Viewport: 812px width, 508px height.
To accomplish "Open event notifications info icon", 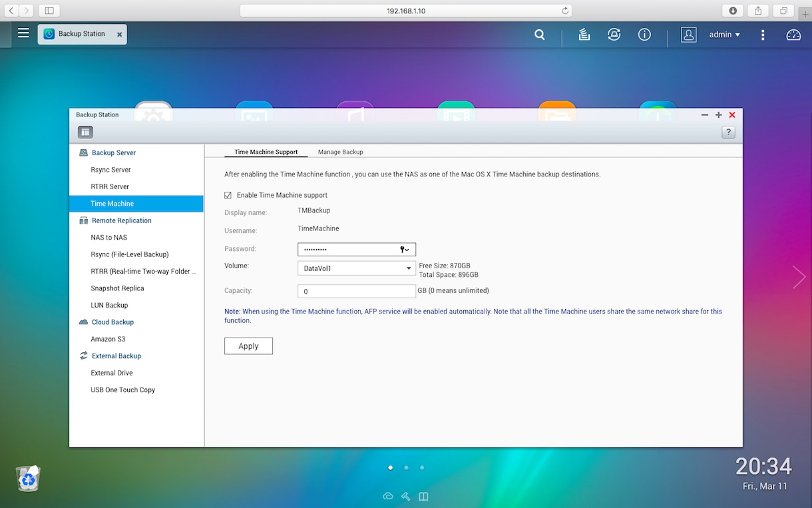I will pyautogui.click(x=644, y=35).
